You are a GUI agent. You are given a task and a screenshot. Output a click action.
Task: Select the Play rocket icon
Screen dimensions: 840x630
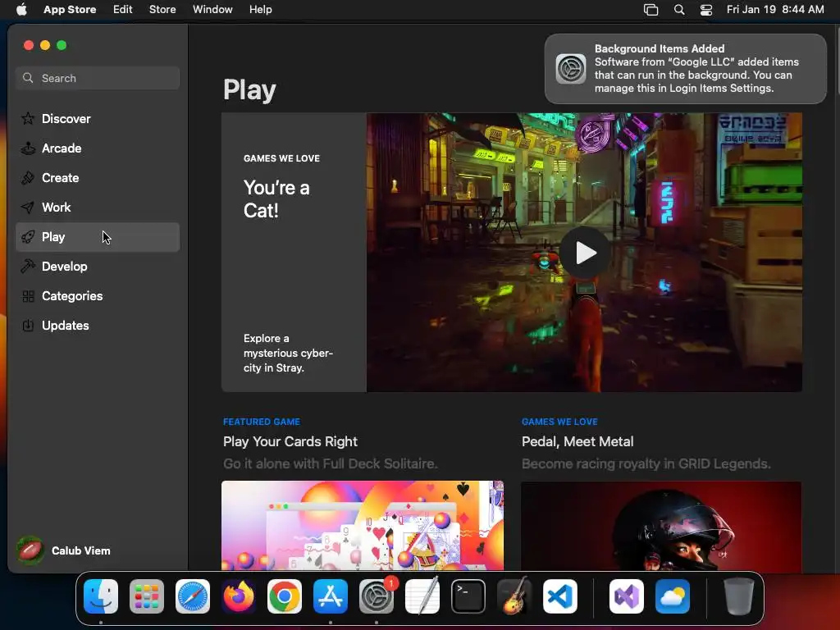(28, 237)
